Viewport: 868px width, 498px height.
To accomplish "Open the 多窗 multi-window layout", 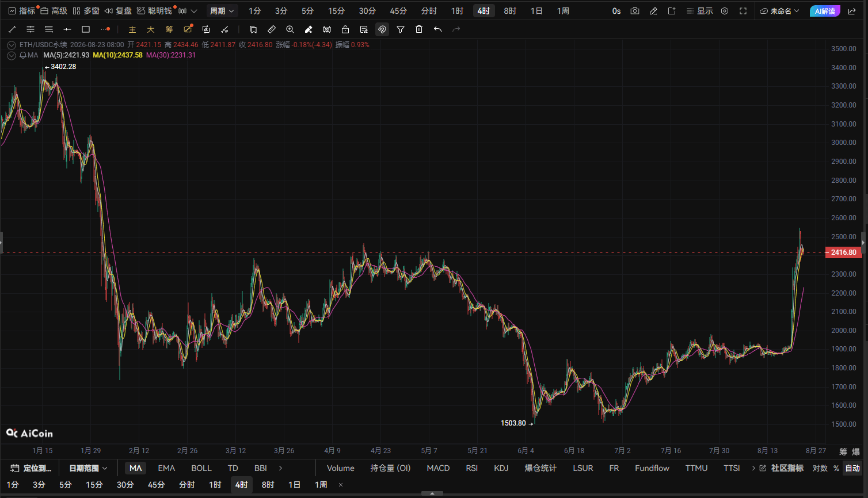I will 86,11.
